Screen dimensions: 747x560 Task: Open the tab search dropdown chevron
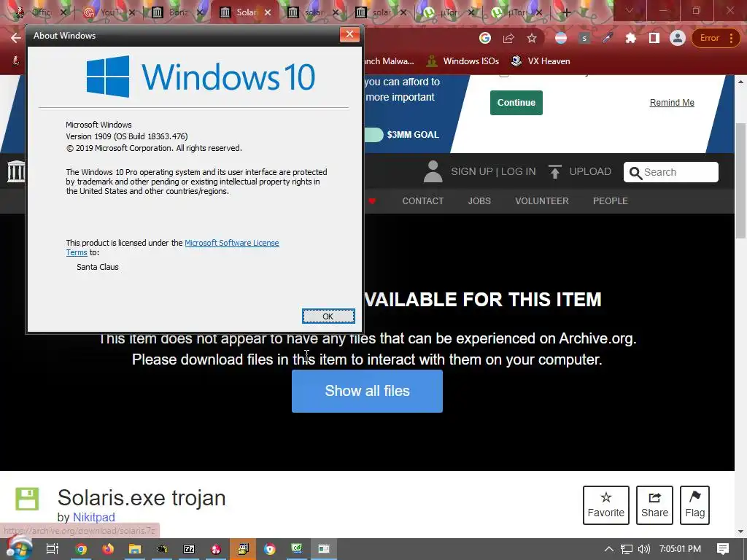pos(630,10)
